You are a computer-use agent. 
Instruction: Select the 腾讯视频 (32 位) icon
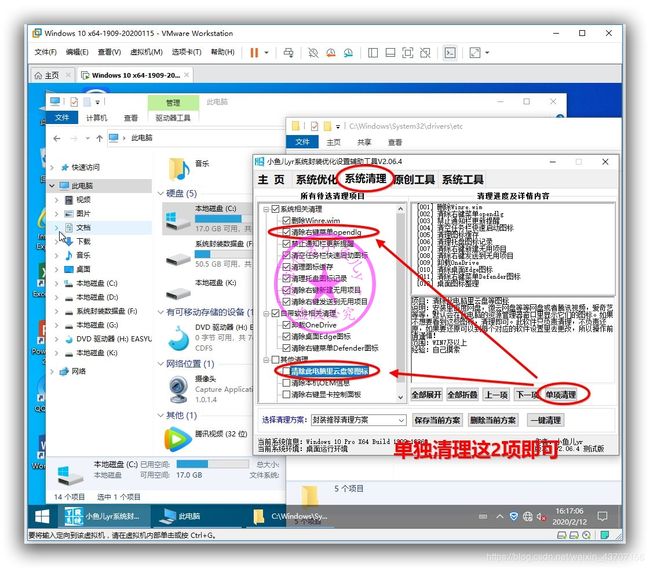click(178, 439)
